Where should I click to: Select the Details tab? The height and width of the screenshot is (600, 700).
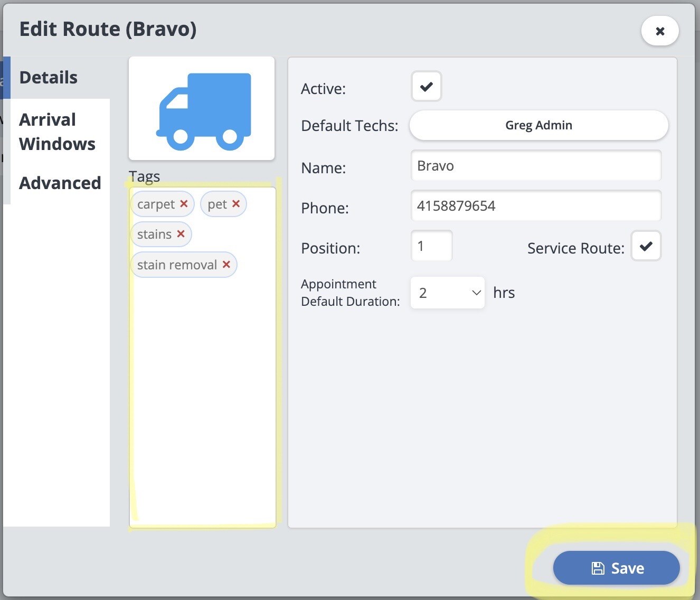click(x=49, y=78)
